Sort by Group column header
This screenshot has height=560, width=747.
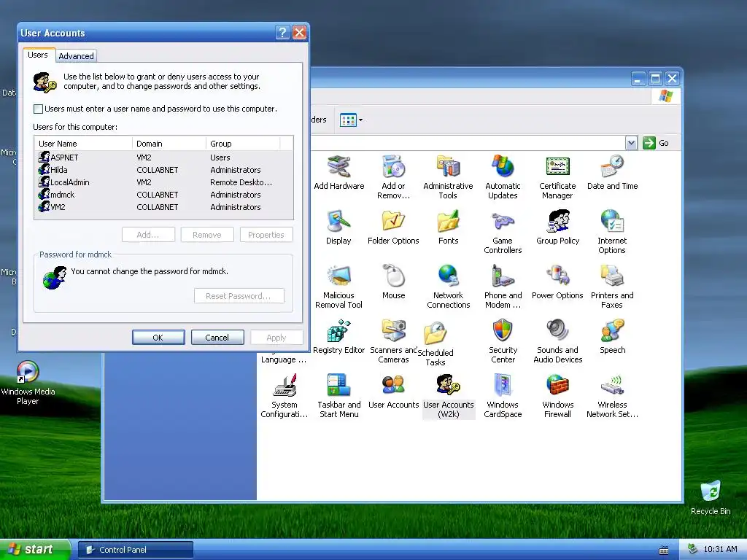pos(243,144)
